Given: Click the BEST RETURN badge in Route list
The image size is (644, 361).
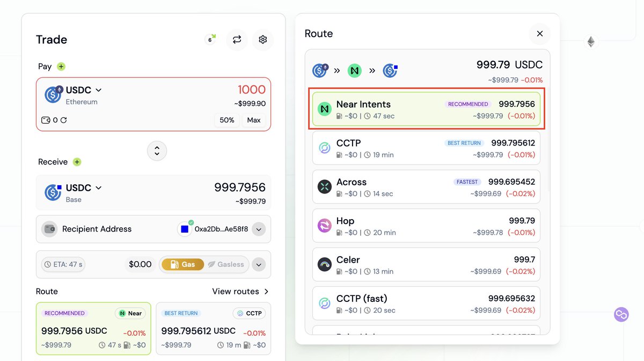Looking at the screenshot, I should (x=465, y=143).
